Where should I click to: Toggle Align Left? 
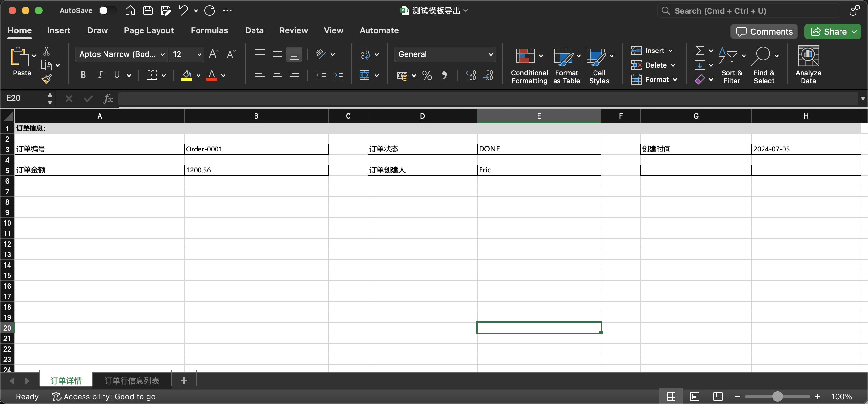coord(260,75)
